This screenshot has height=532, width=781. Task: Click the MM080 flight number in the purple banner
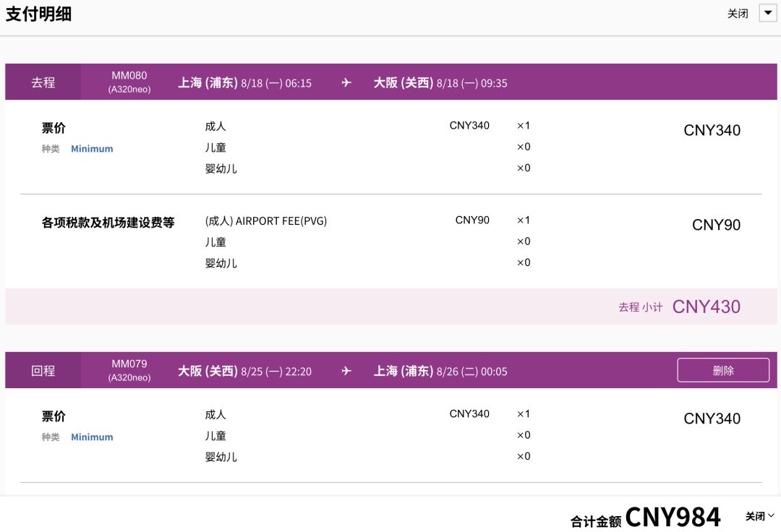point(128,75)
